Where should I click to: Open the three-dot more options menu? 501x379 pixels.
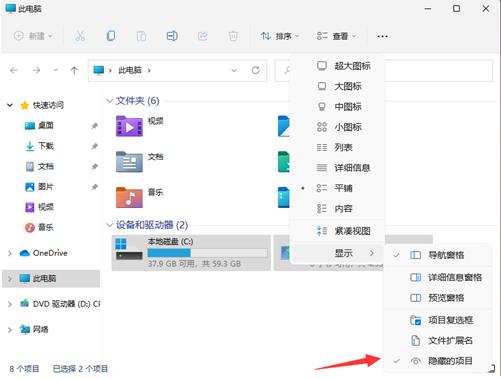(x=382, y=36)
